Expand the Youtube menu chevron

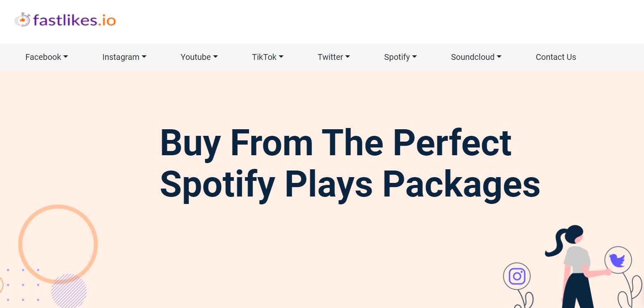pos(215,57)
